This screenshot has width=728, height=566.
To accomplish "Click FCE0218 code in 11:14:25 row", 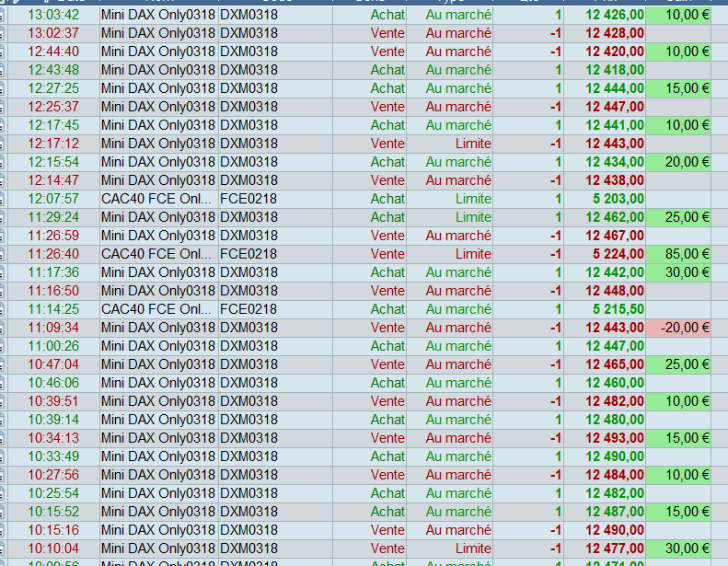I will click(x=248, y=309).
